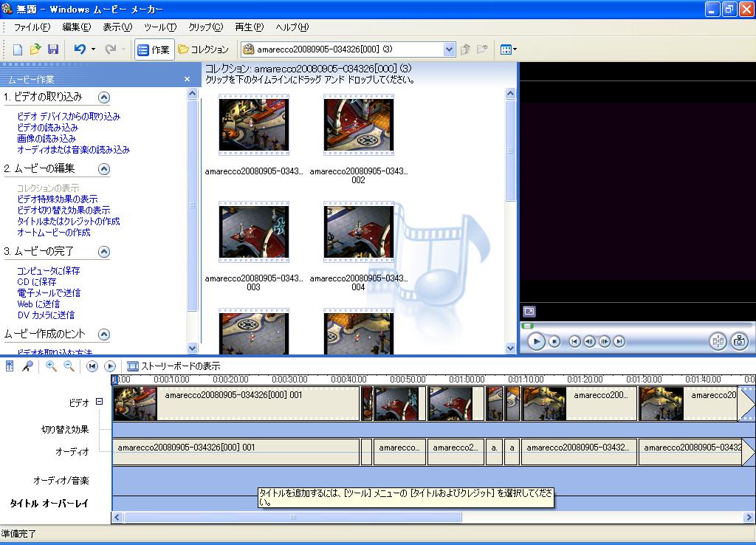Select clip thumbnail labeled 002
Image resolution: width=756 pixels, height=545 pixels.
coord(359,125)
